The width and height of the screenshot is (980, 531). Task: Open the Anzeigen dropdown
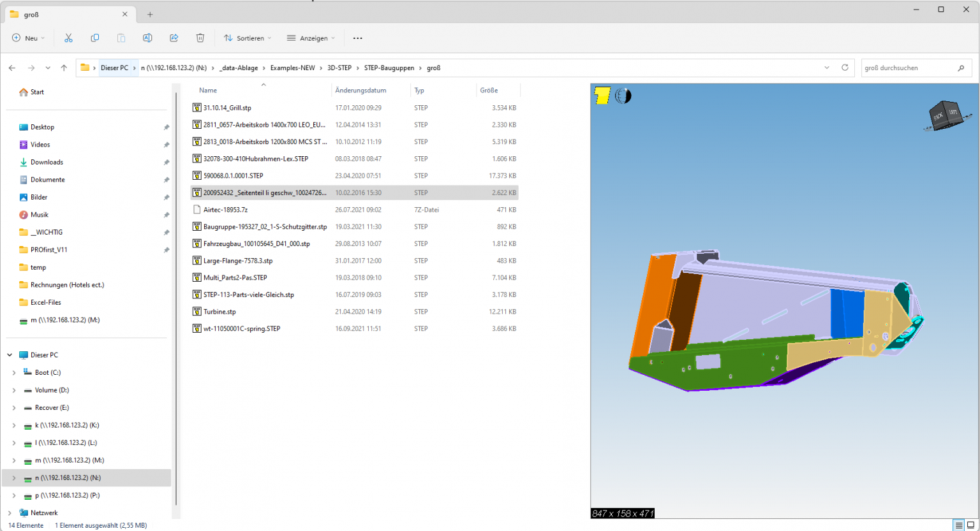click(x=311, y=38)
